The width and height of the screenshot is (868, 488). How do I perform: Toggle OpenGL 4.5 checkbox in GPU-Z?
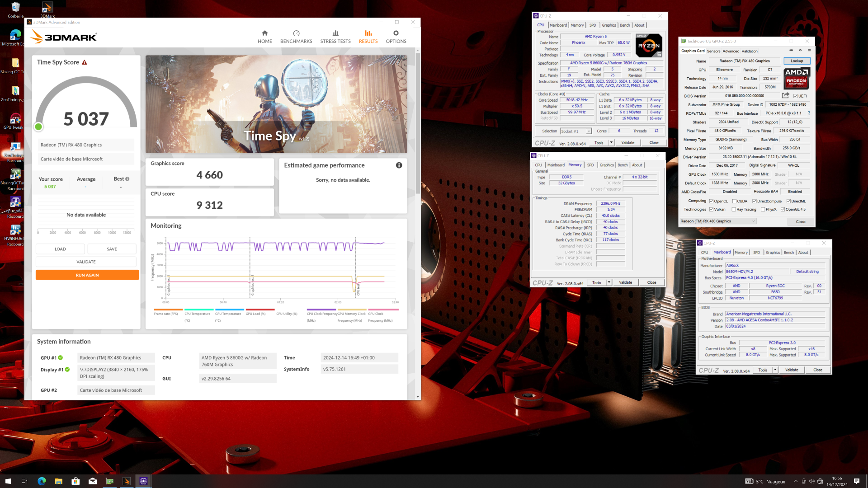[x=783, y=209]
